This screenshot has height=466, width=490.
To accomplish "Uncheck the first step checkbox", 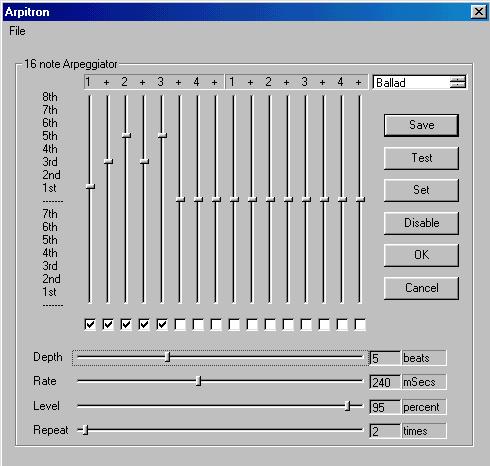I will tap(90, 324).
